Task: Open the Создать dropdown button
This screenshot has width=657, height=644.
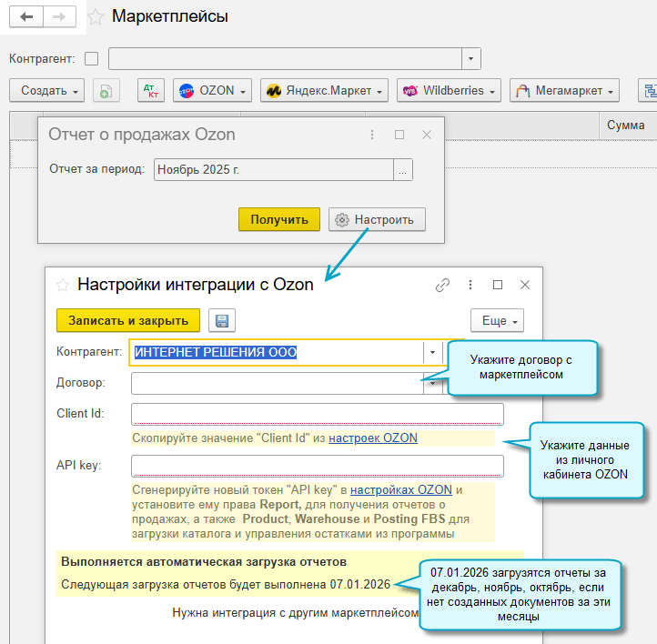Action: (x=47, y=90)
